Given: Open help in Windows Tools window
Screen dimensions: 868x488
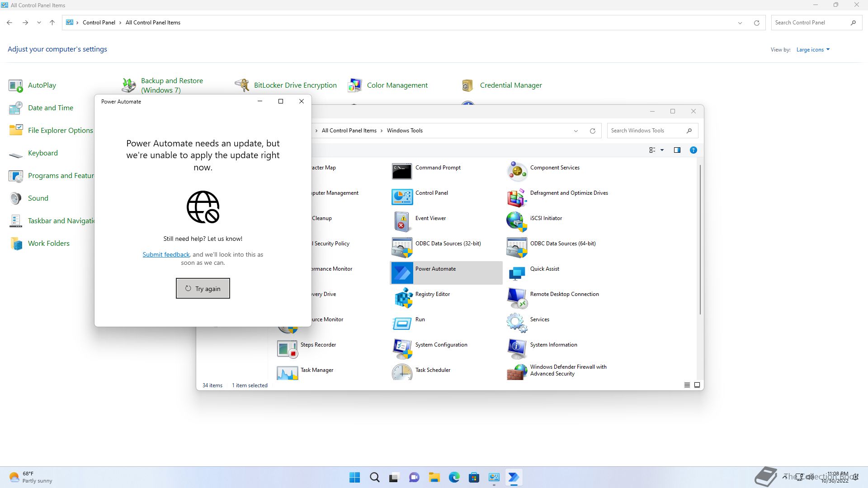Looking at the screenshot, I should click(x=693, y=150).
